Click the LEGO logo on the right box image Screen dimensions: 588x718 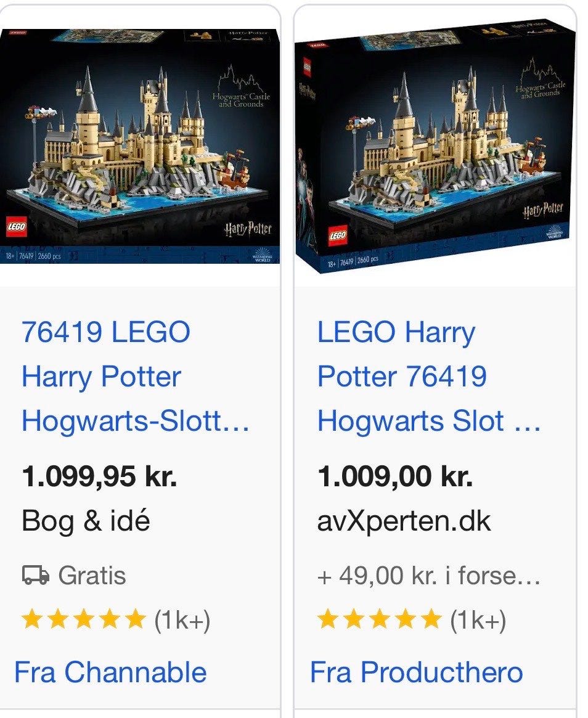(338, 236)
